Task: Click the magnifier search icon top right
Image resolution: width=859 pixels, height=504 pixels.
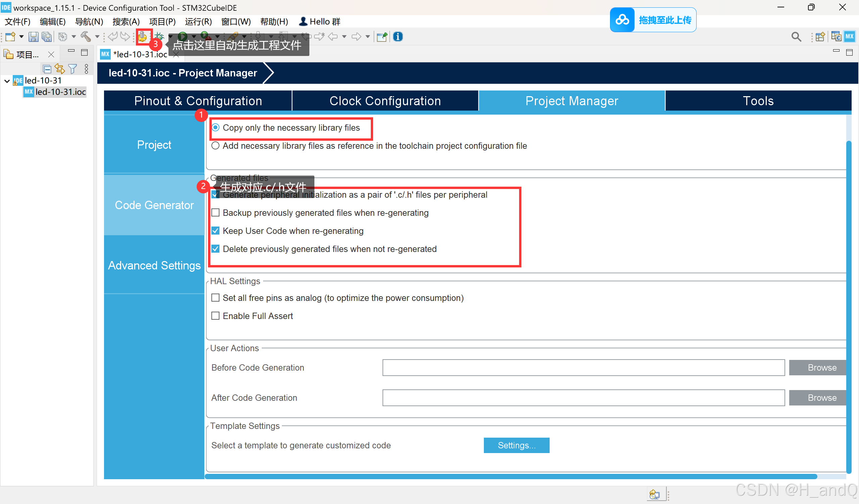Action: [796, 37]
